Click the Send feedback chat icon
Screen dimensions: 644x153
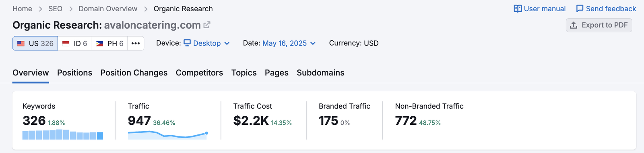(580, 9)
